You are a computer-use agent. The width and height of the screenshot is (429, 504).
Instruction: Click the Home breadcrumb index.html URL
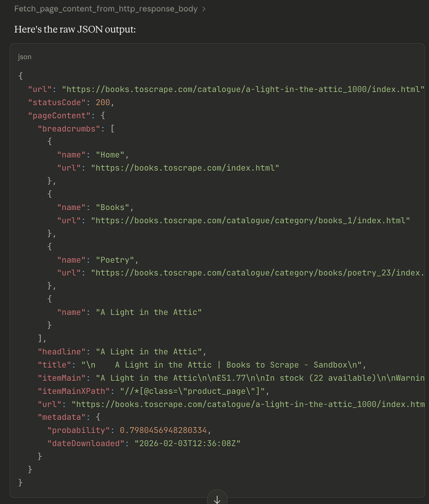pyautogui.click(x=185, y=168)
